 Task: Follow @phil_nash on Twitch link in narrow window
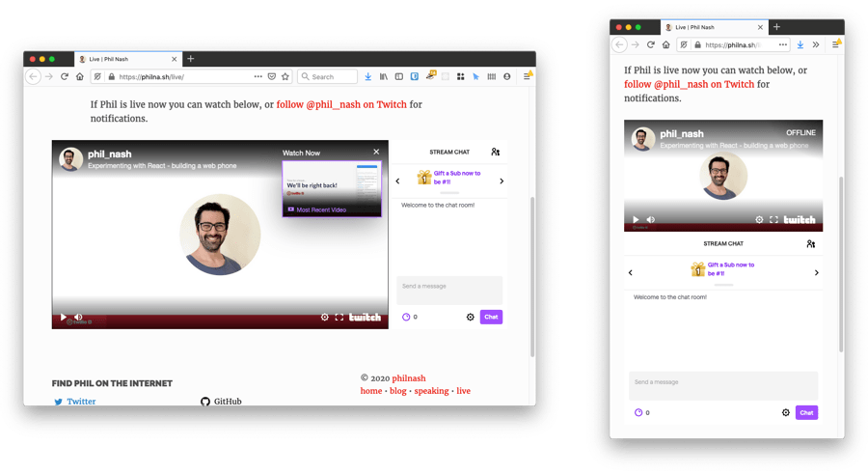pyautogui.click(x=690, y=84)
